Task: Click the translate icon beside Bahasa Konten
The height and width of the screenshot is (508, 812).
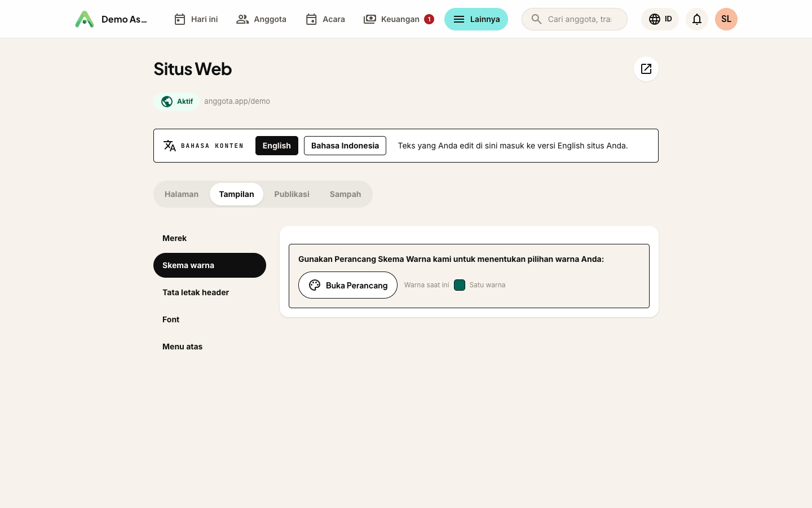Action: click(x=170, y=146)
